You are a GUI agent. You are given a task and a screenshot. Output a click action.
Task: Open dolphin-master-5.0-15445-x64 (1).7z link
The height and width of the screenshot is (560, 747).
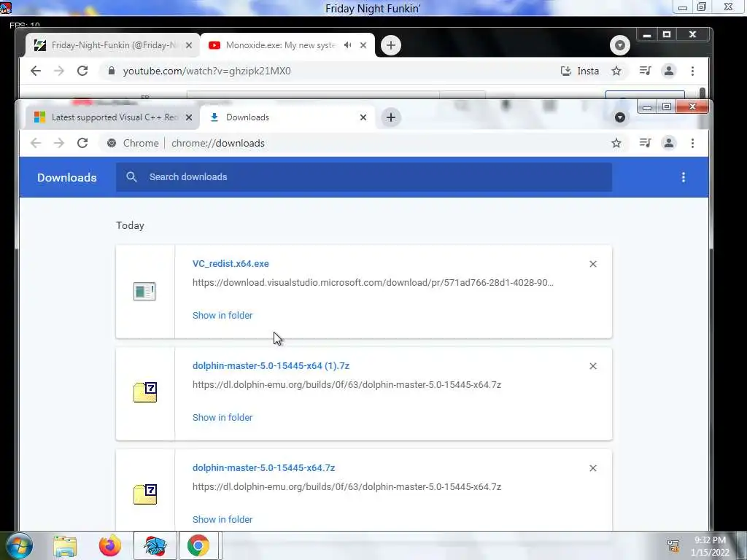click(271, 366)
